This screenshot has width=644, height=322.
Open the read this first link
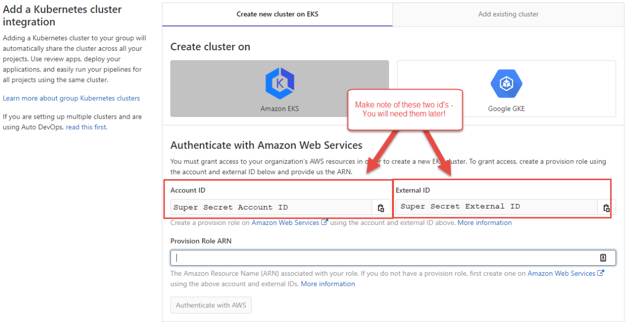(x=86, y=127)
